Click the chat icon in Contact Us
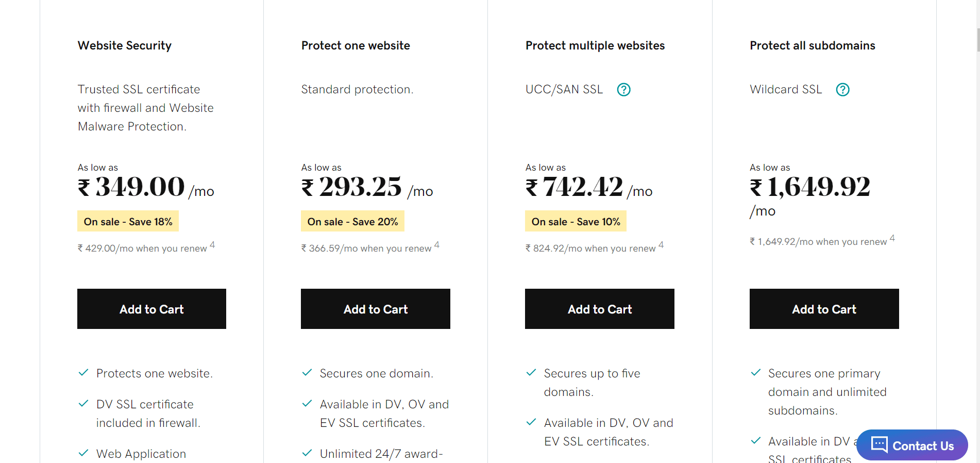The height and width of the screenshot is (463, 980). click(879, 444)
